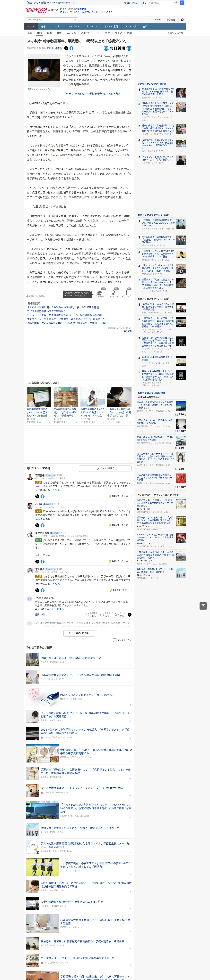This screenshot has height=980, width=210.
Task: Open the 有料 navigation tab
Action: coord(145,27)
